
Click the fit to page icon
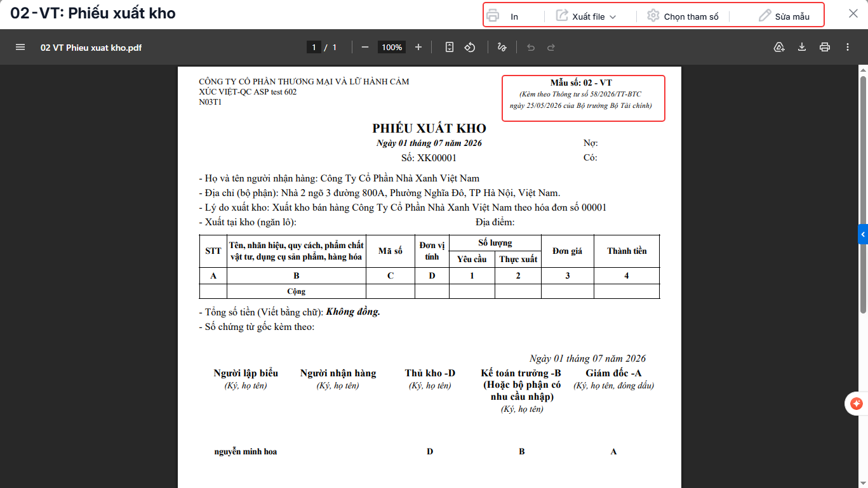[x=450, y=47]
